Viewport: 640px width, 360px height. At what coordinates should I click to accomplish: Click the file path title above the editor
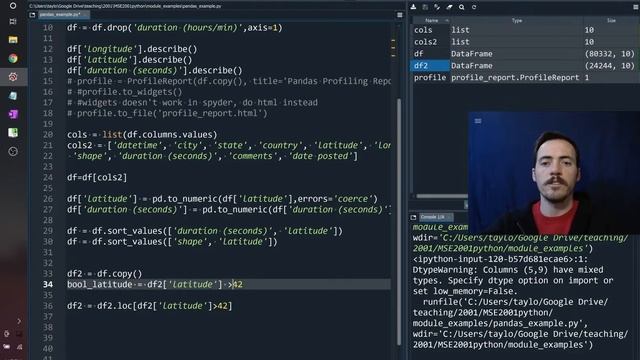click(x=125, y=6)
